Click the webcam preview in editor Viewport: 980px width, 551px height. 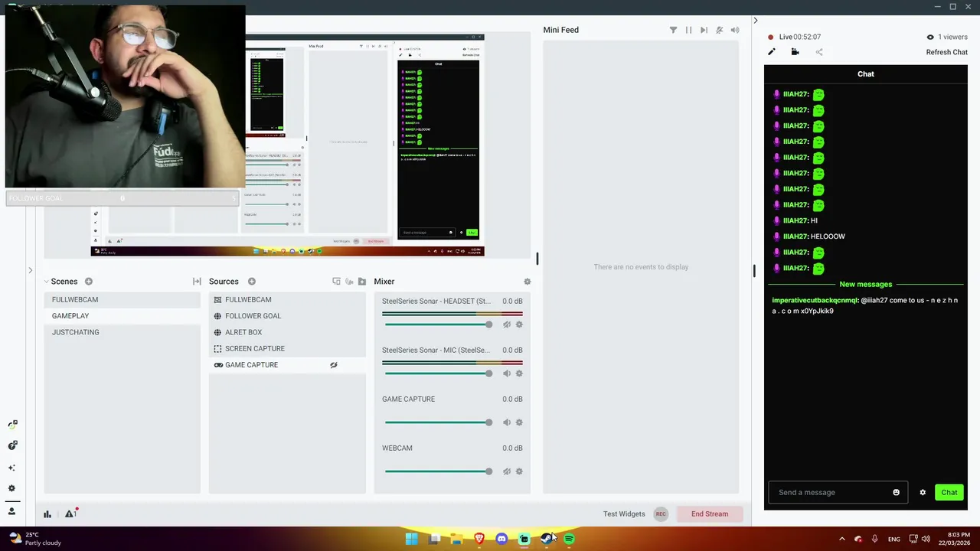pos(125,96)
